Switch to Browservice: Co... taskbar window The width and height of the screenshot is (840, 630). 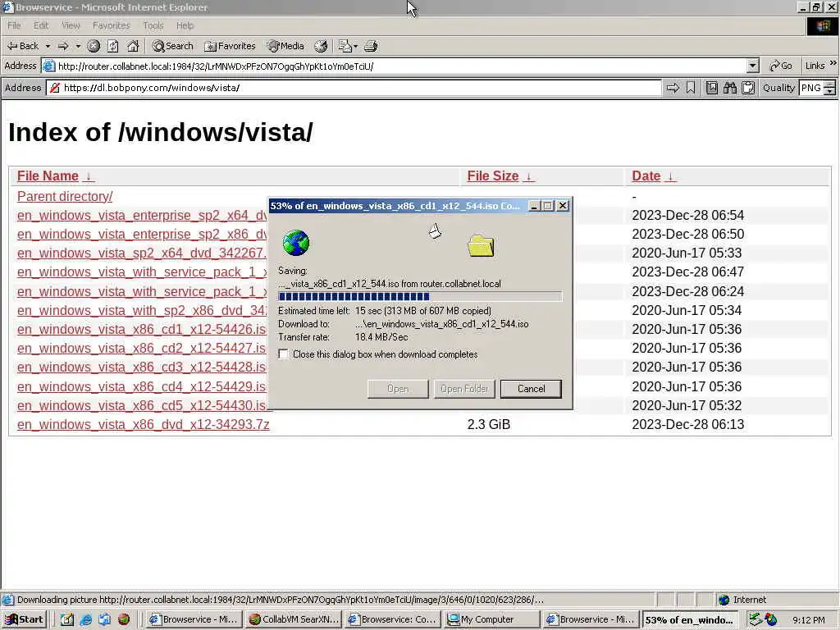[x=392, y=619]
